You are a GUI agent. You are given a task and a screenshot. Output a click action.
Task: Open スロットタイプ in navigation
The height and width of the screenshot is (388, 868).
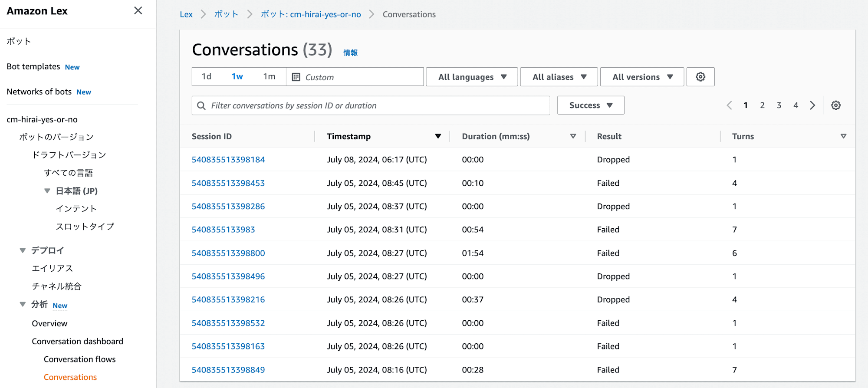(x=85, y=227)
